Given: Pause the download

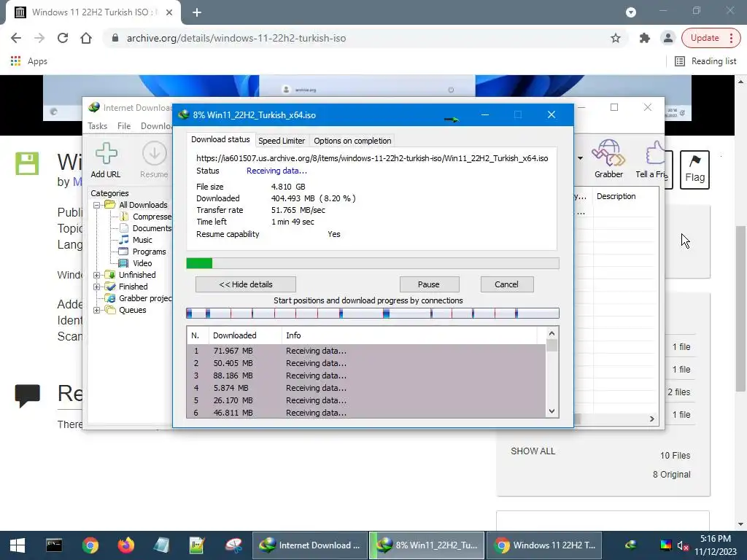Looking at the screenshot, I should (x=429, y=284).
